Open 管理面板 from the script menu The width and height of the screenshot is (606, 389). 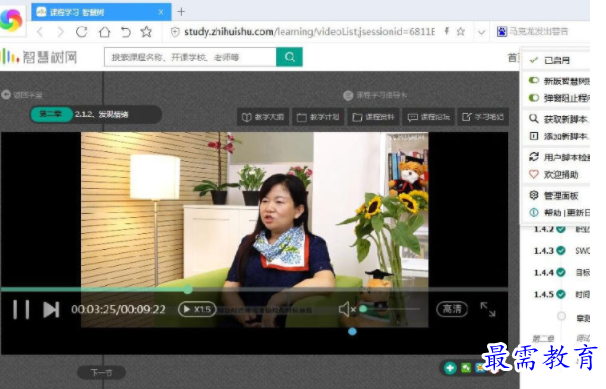coord(553,195)
